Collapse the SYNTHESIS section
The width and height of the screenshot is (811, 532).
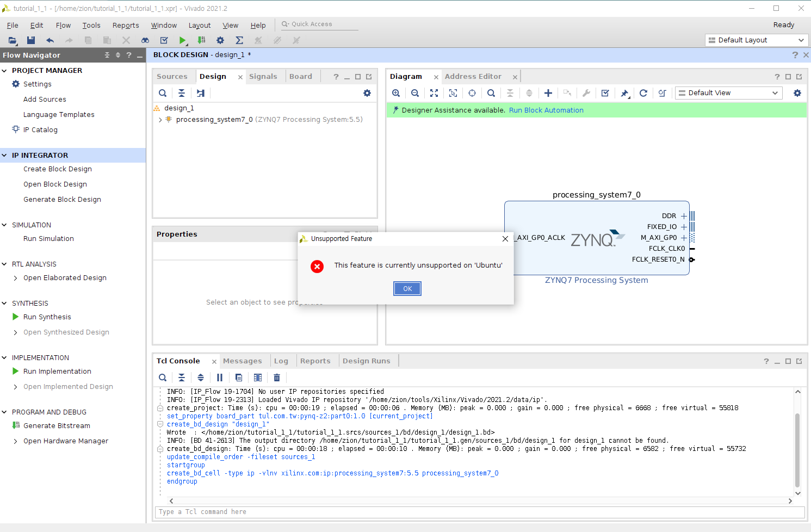pos(4,304)
